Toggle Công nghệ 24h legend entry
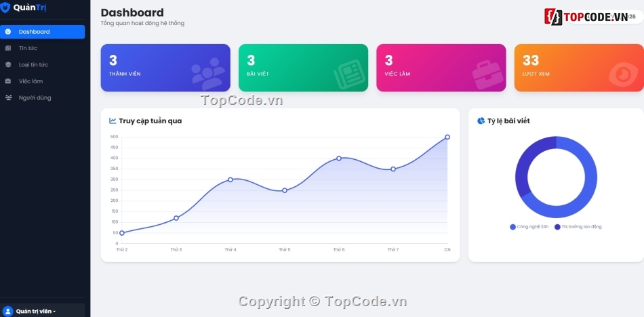Viewport: 644px width, 317px height. [529, 227]
